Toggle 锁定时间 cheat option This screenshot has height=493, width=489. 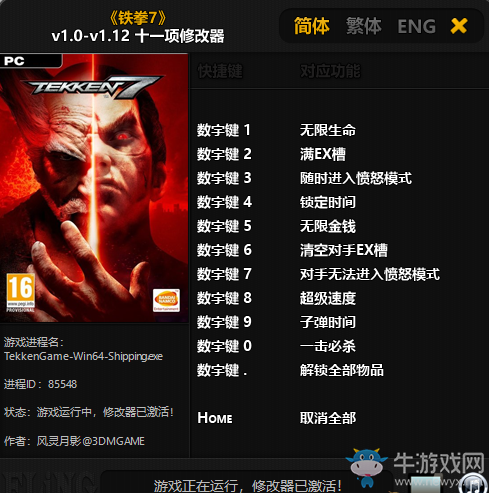coord(328,202)
